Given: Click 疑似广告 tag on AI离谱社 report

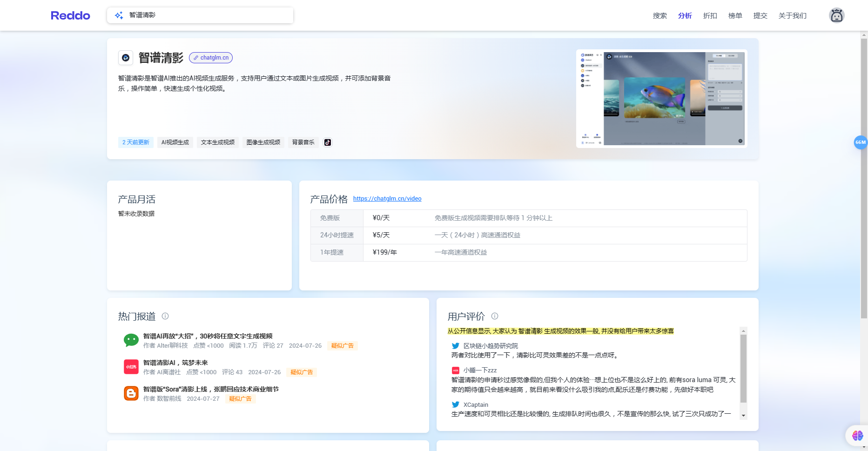Looking at the screenshot, I should click(302, 372).
